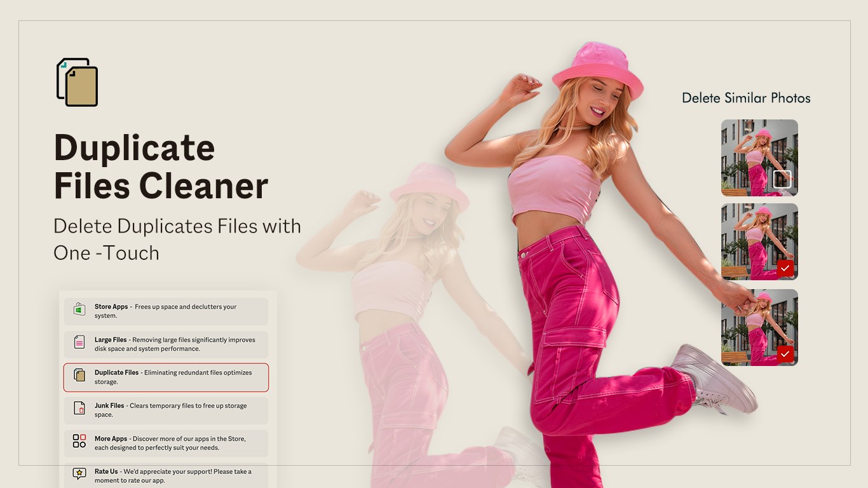Open the More Apps grid icon
868x488 pixels.
(79, 441)
